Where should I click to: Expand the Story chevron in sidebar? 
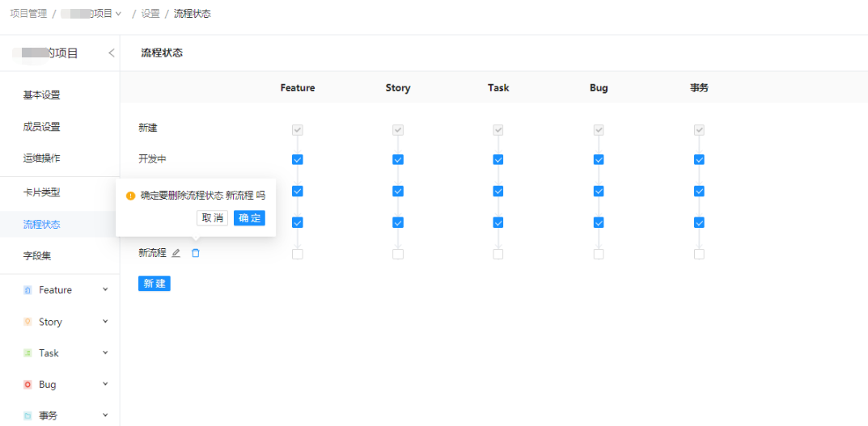(105, 321)
